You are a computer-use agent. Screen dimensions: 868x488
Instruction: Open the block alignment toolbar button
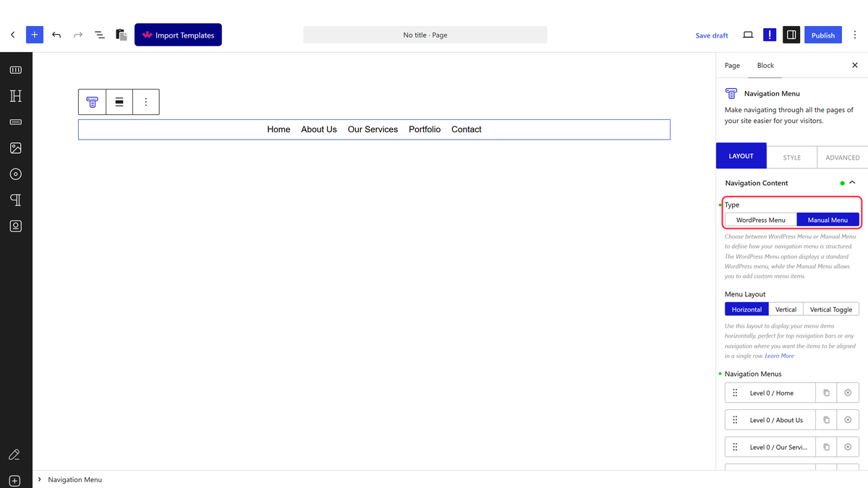(x=119, y=102)
